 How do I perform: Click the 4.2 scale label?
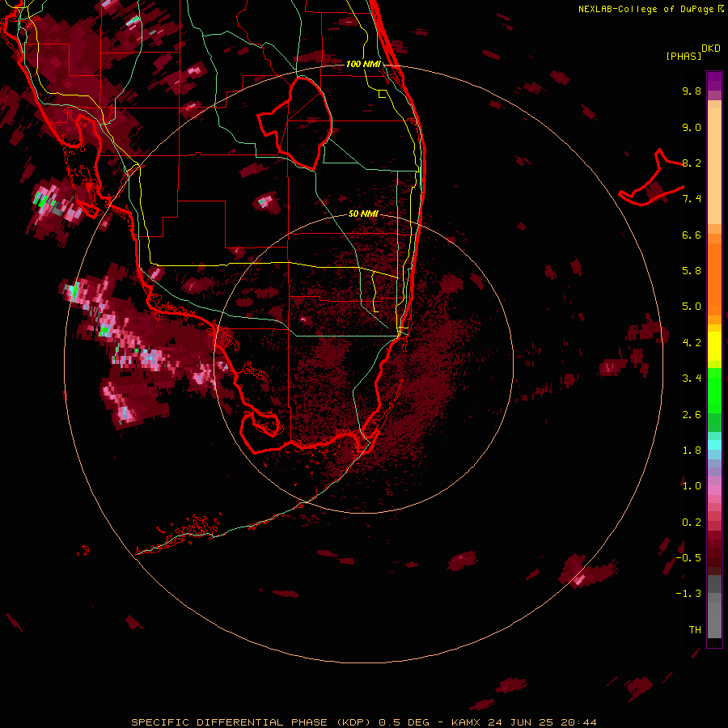pyautogui.click(x=692, y=343)
